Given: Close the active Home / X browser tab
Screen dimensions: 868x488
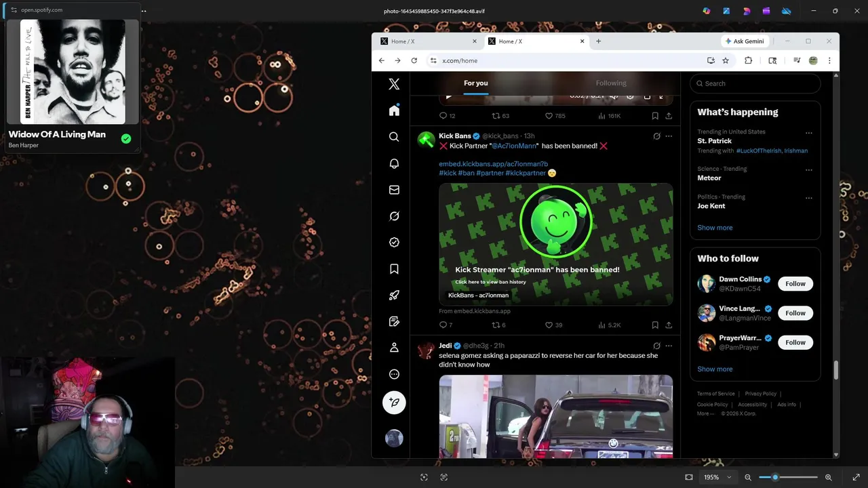Looking at the screenshot, I should tap(582, 41).
